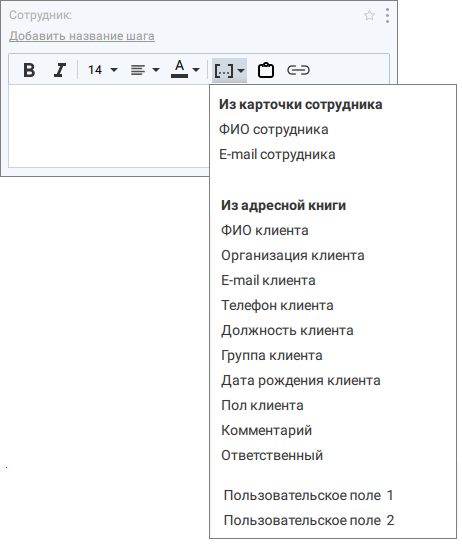
Task: Insert 'E-mail клиента' variable
Action: (268, 280)
